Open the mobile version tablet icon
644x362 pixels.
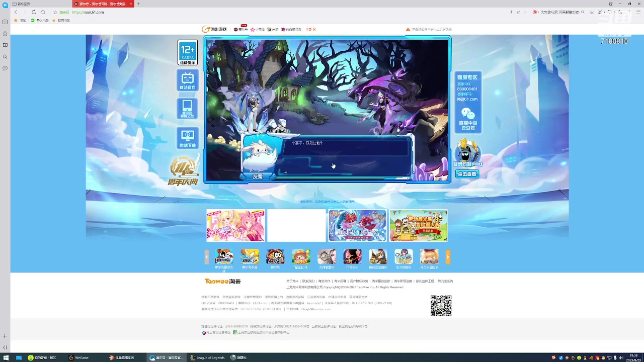pos(187,109)
